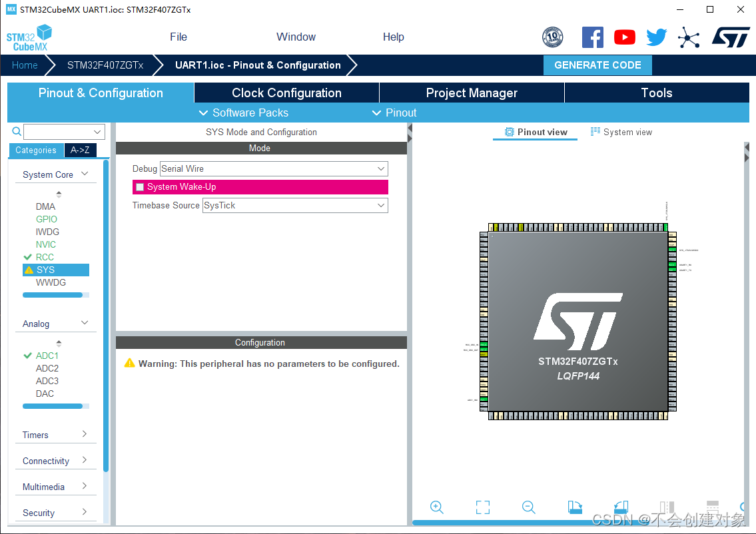The height and width of the screenshot is (534, 756).
Task: Select the zoom out icon in pinout toolbar
Action: click(528, 507)
